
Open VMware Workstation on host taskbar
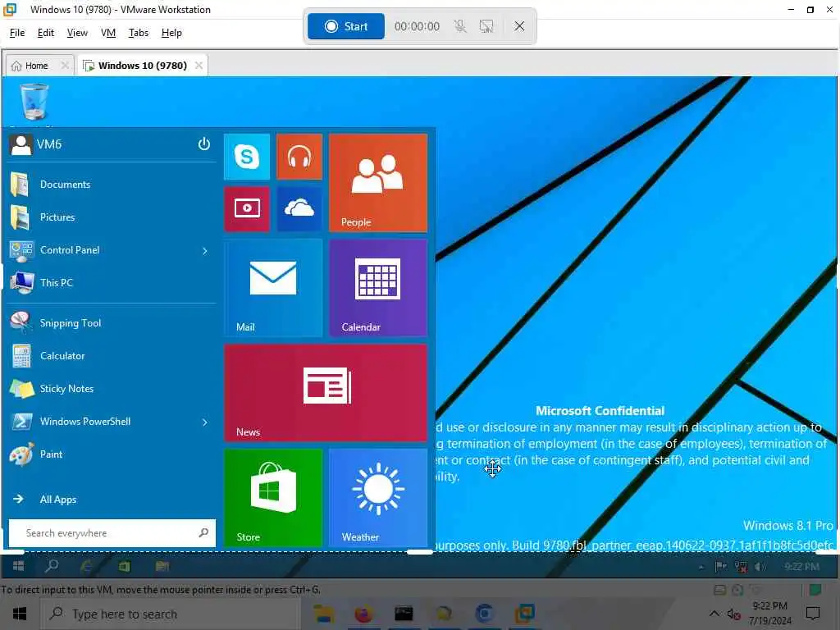point(524,614)
